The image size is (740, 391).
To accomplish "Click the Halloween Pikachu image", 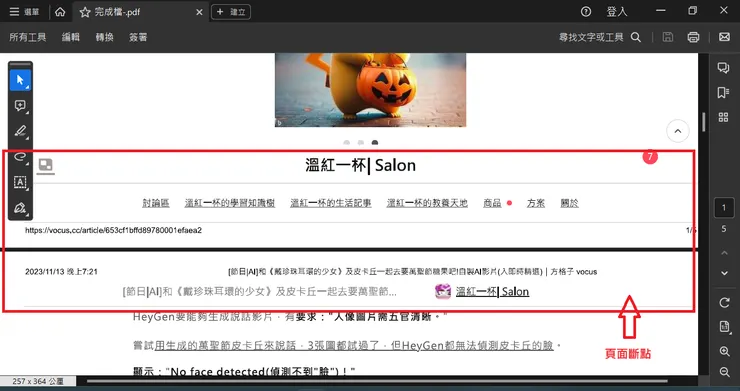I will click(370, 90).
